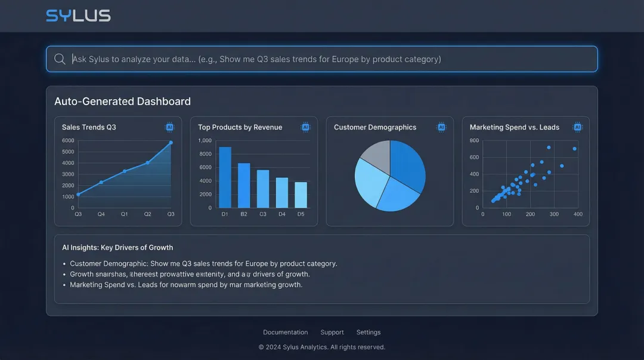This screenshot has width=644, height=360.
Task: Click the Auto-Generated Dashboard heading
Action: click(x=122, y=101)
